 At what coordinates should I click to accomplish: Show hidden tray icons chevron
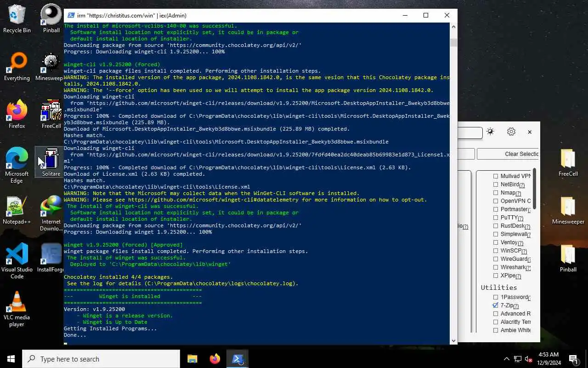pyautogui.click(x=507, y=359)
